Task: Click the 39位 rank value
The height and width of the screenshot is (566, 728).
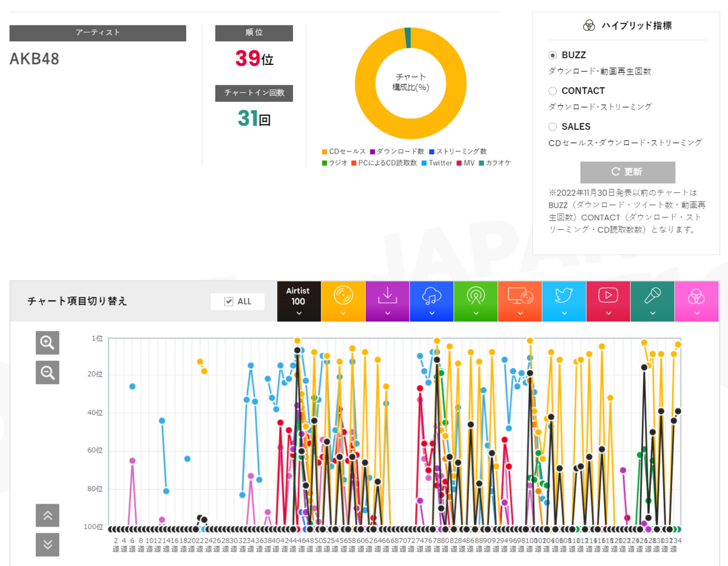Action: coord(254,59)
